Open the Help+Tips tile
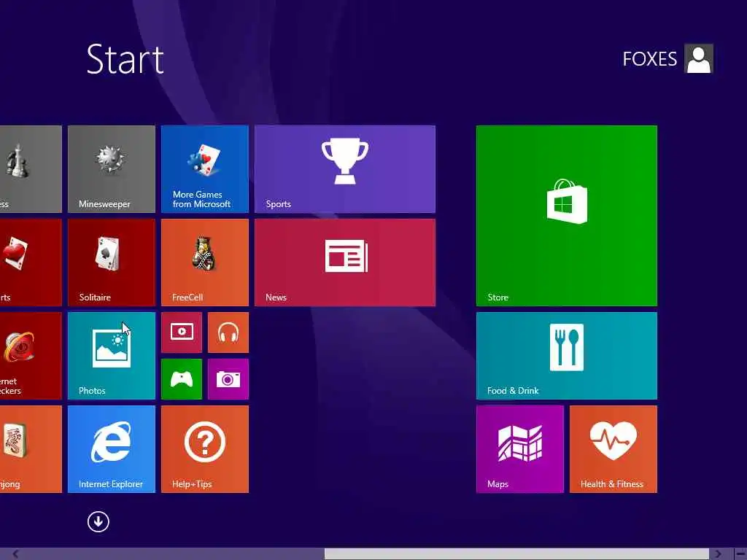Viewport: 747px width, 560px height. pyautogui.click(x=205, y=449)
